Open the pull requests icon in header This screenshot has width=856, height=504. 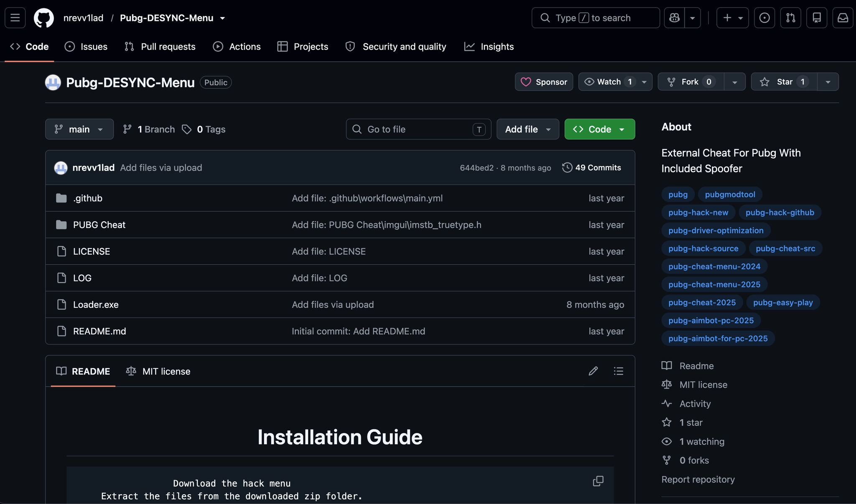point(791,18)
